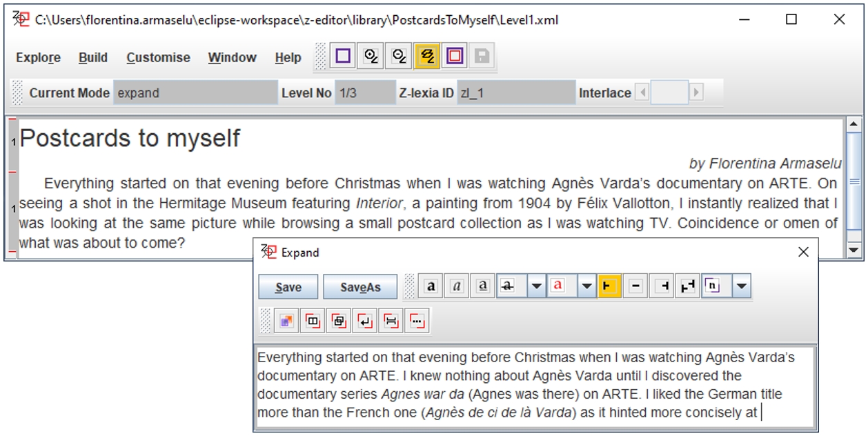Click the plain purple square toolbar icon

pos(343,57)
